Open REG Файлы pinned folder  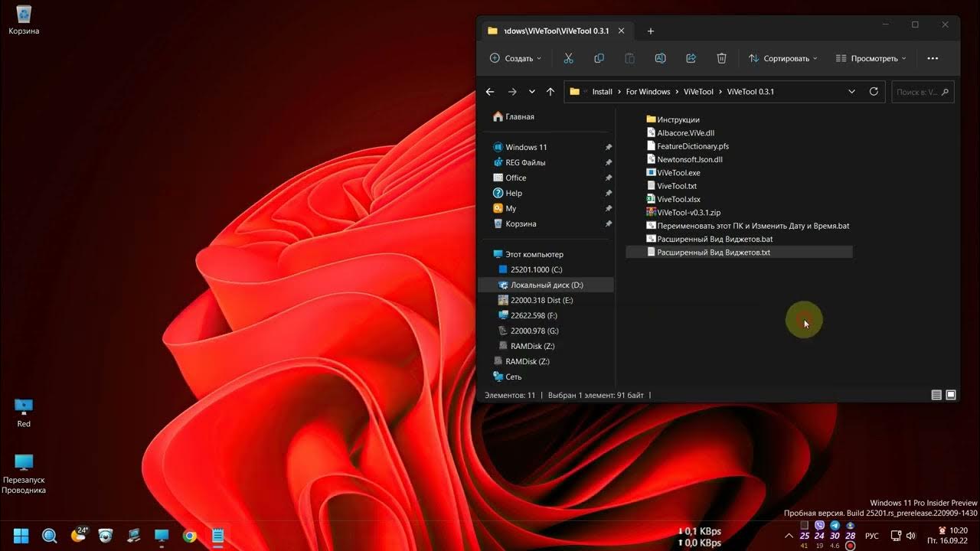(519, 162)
